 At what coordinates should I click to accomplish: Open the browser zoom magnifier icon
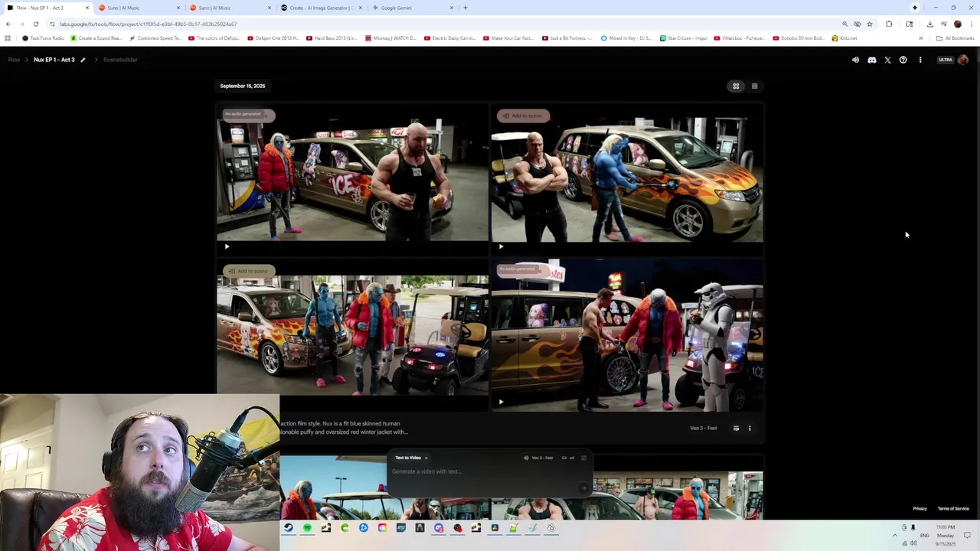(844, 24)
